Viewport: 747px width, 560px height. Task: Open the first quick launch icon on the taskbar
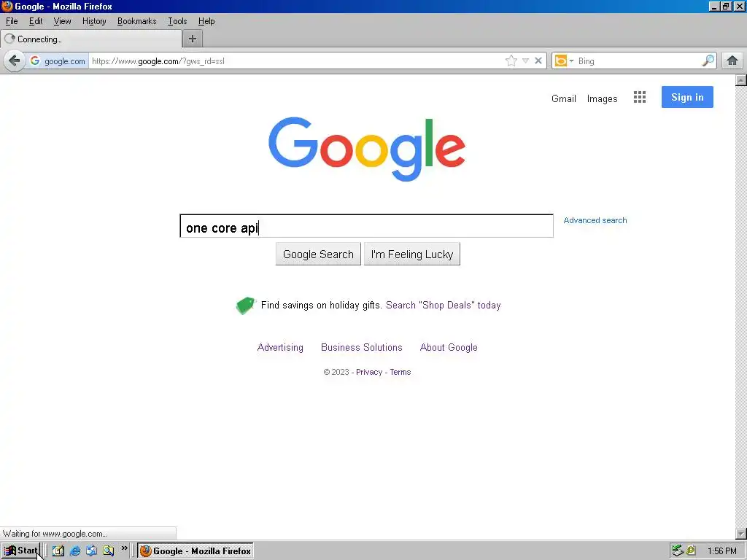pos(58,551)
